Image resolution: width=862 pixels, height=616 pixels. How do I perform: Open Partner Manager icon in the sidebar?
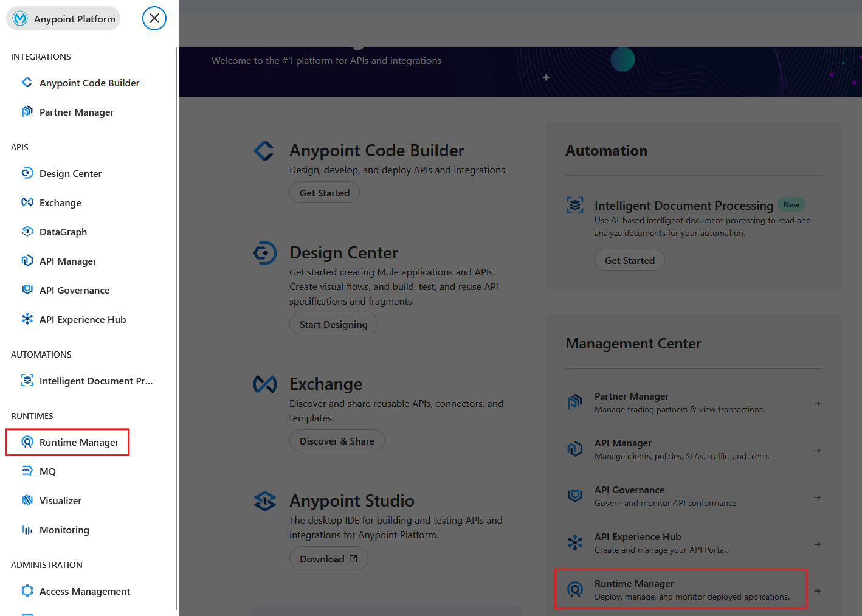(27, 112)
